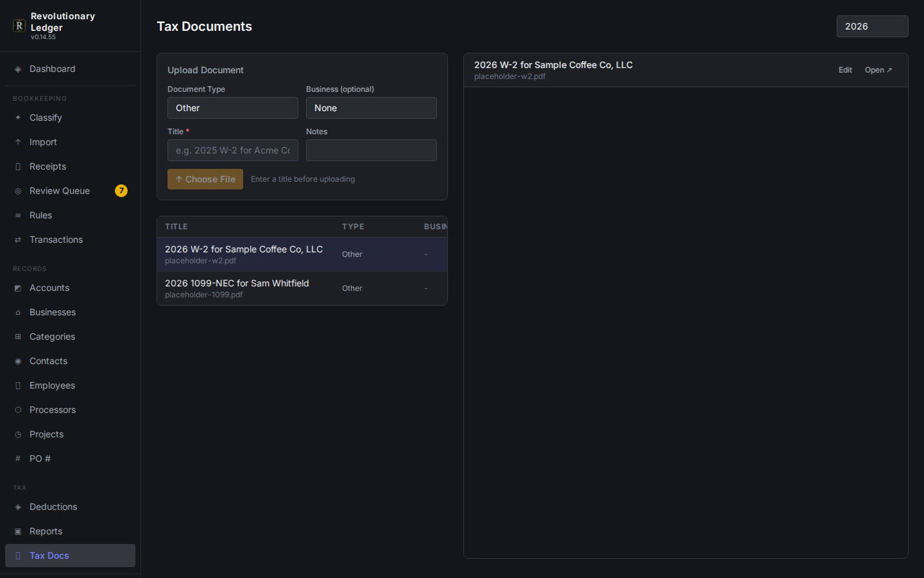Click the Categories nav label

tap(52, 337)
